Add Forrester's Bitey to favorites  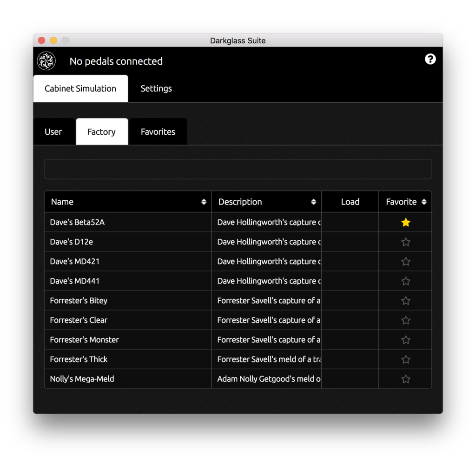click(406, 301)
